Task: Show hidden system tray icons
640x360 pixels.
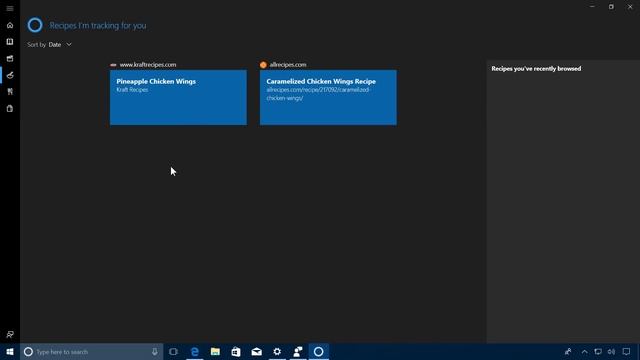Action: click(584, 352)
